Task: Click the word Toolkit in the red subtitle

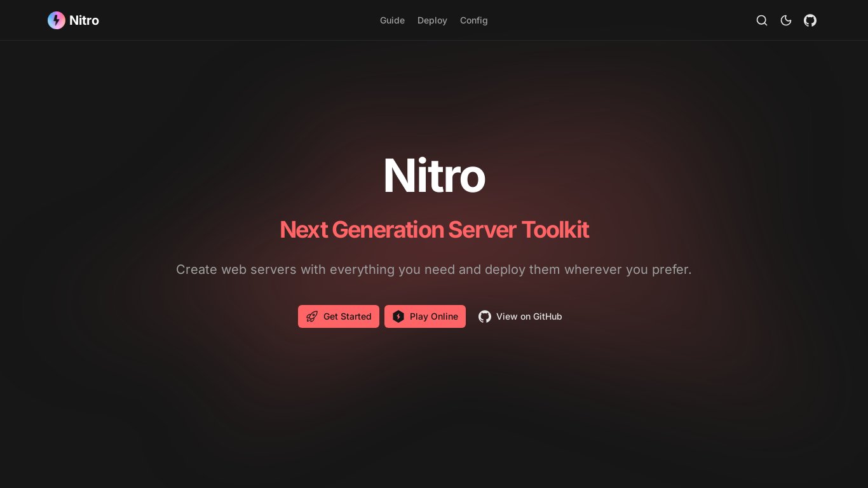Action: coord(555,229)
